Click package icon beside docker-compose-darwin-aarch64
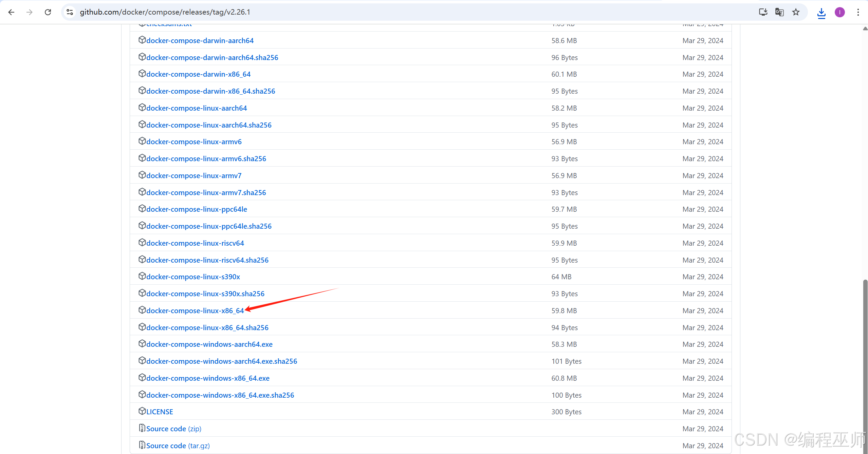 pos(142,40)
